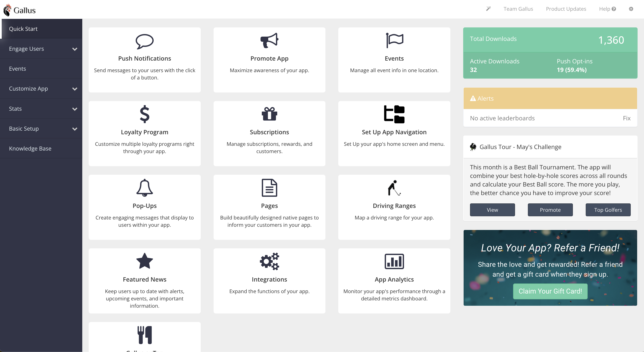644x352 pixels.
Task: Click Love Your App? Refer a Friend banner heading
Action: click(x=550, y=248)
